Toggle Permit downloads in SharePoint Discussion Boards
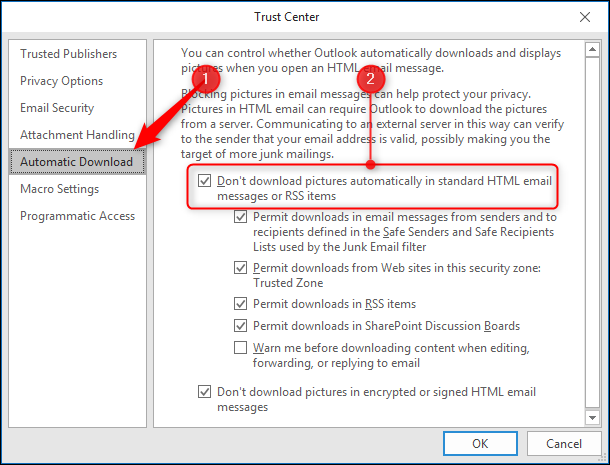This screenshot has height=465, width=610. (240, 326)
